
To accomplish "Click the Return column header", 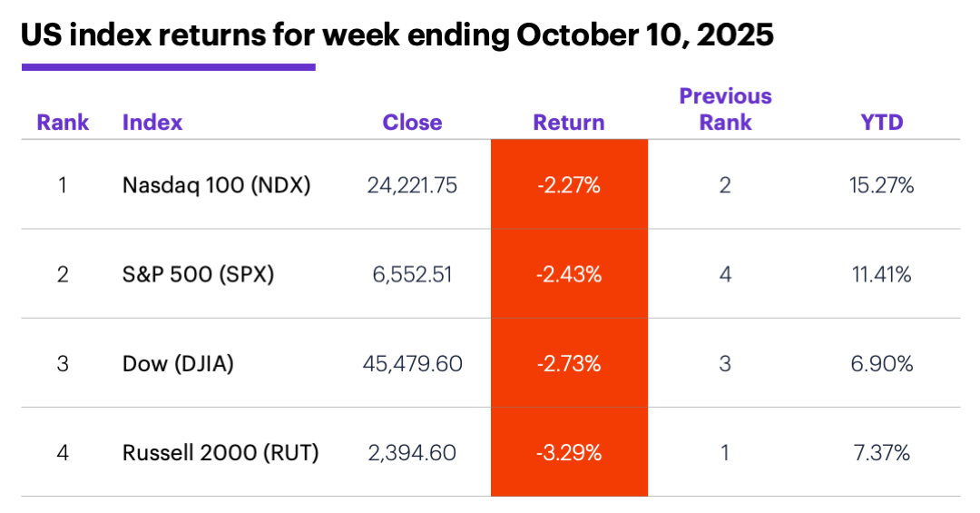I will tap(569, 123).
